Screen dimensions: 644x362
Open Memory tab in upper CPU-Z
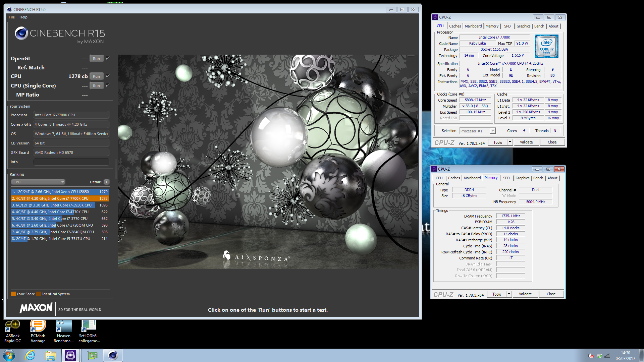click(x=492, y=26)
